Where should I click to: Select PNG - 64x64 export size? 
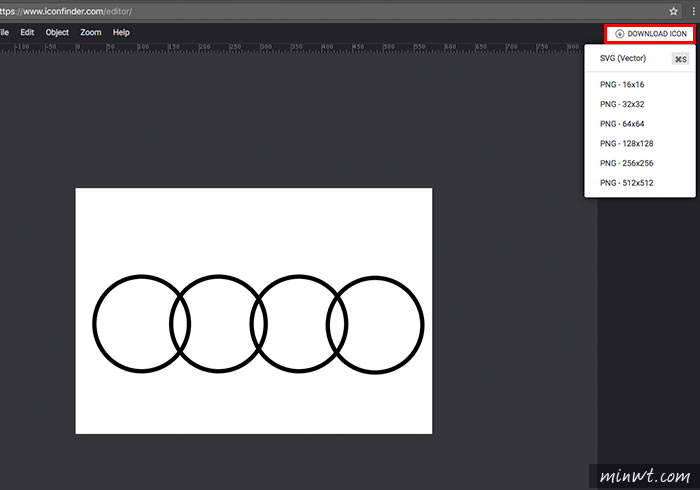click(640, 124)
